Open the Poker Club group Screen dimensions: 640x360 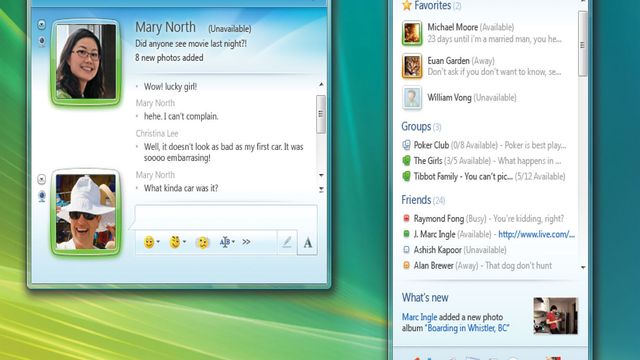click(x=489, y=145)
